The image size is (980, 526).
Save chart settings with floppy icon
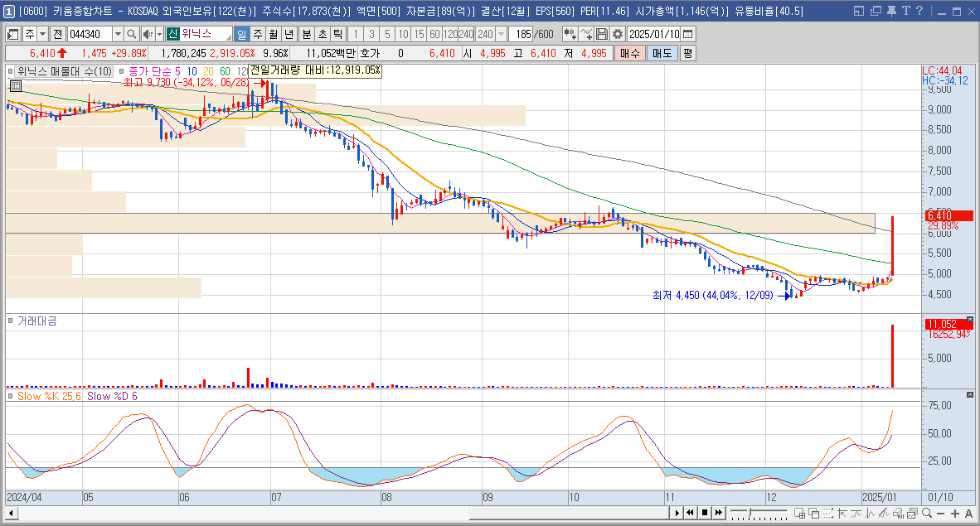[602, 34]
